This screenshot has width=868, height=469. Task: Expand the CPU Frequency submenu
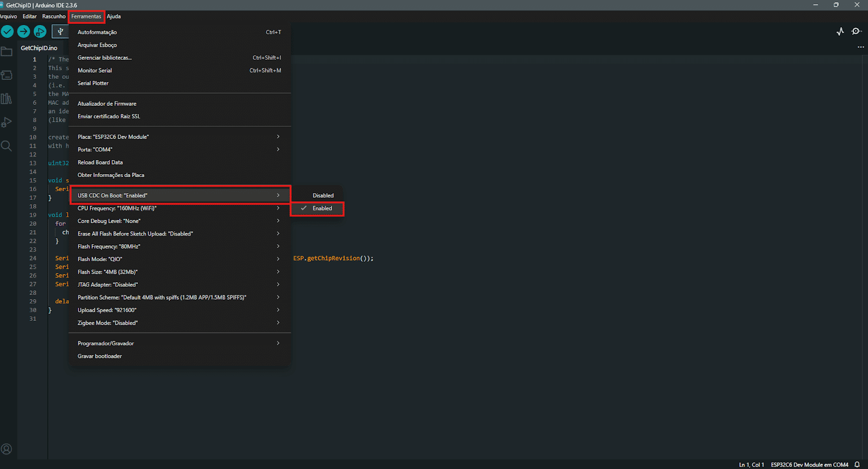pos(179,208)
